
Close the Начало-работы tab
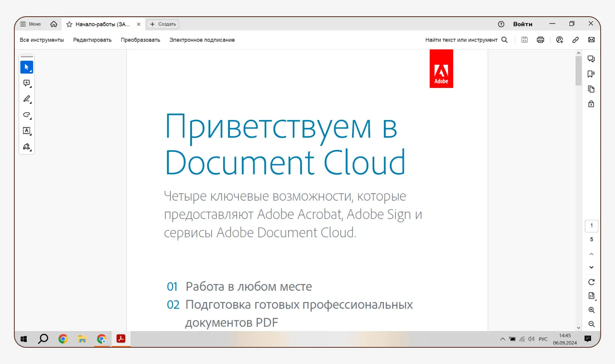(x=139, y=24)
